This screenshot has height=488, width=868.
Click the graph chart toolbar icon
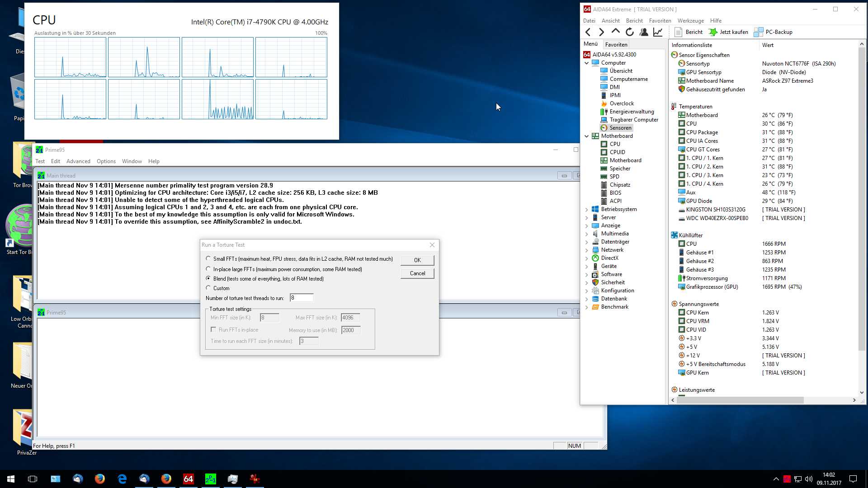658,32
